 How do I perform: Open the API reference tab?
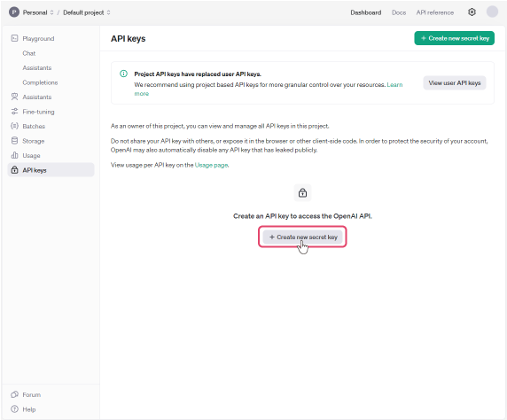pos(435,12)
